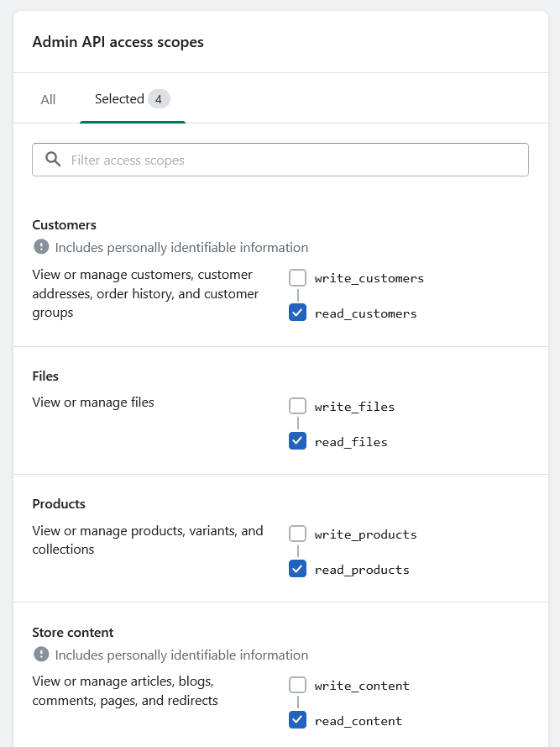This screenshot has height=747, width=560.
Task: Disable the read_files scope checkbox
Action: coord(297,441)
